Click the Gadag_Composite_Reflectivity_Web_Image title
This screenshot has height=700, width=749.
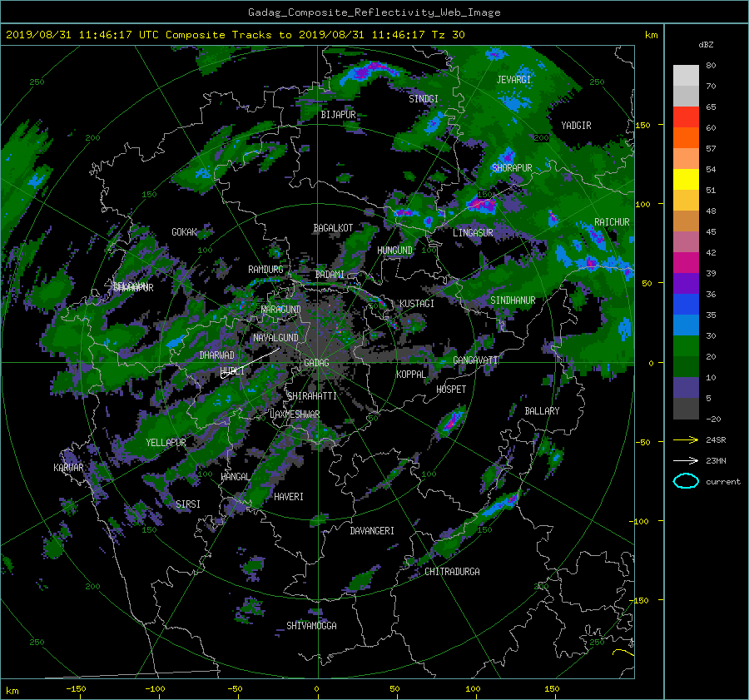pyautogui.click(x=374, y=12)
